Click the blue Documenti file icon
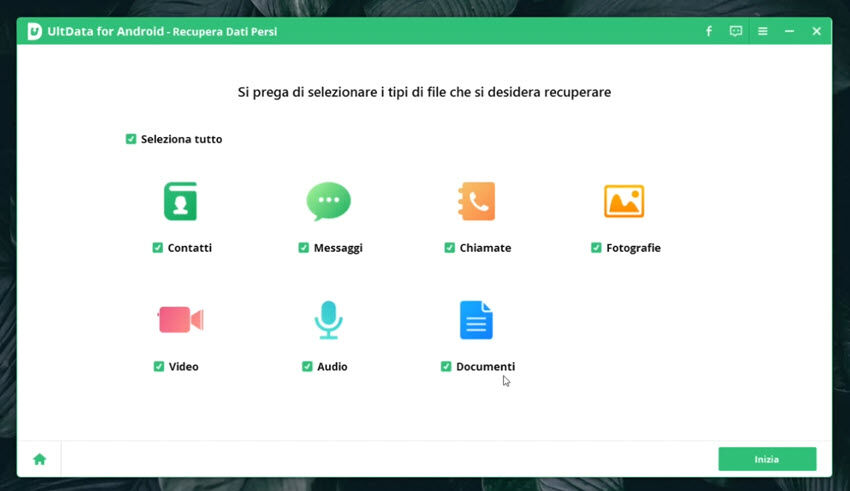The height and width of the screenshot is (491, 850). tap(476, 320)
